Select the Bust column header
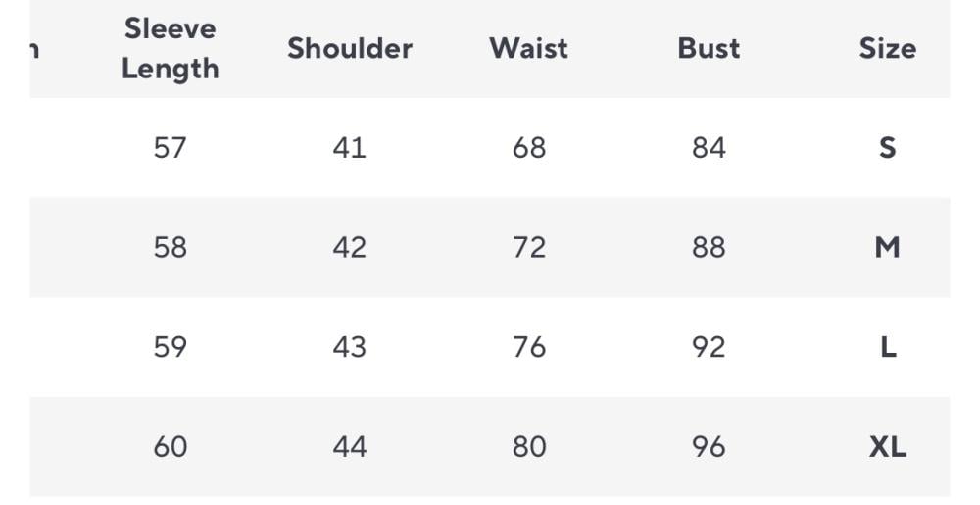This screenshot has width=980, height=505. pyautogui.click(x=709, y=48)
